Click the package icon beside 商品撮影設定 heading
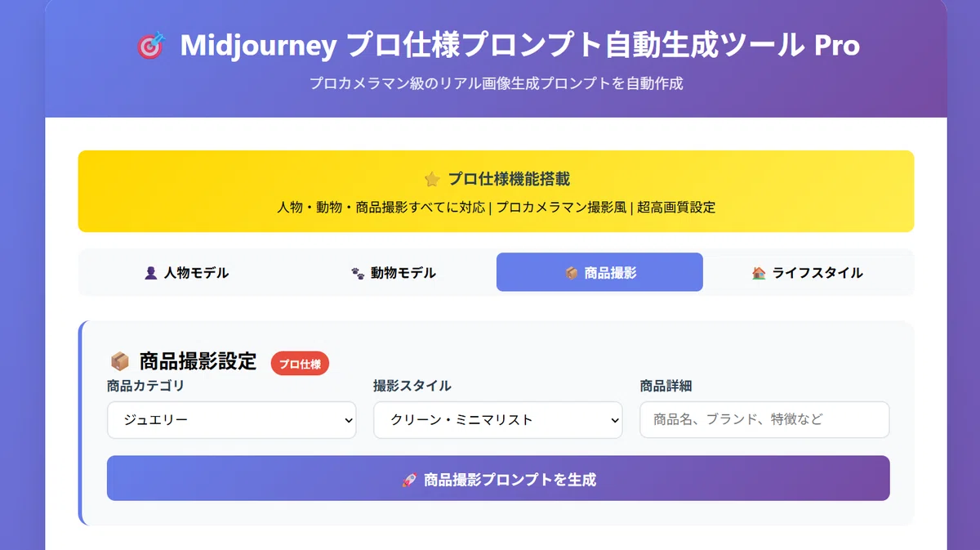The image size is (980, 550). [x=120, y=361]
